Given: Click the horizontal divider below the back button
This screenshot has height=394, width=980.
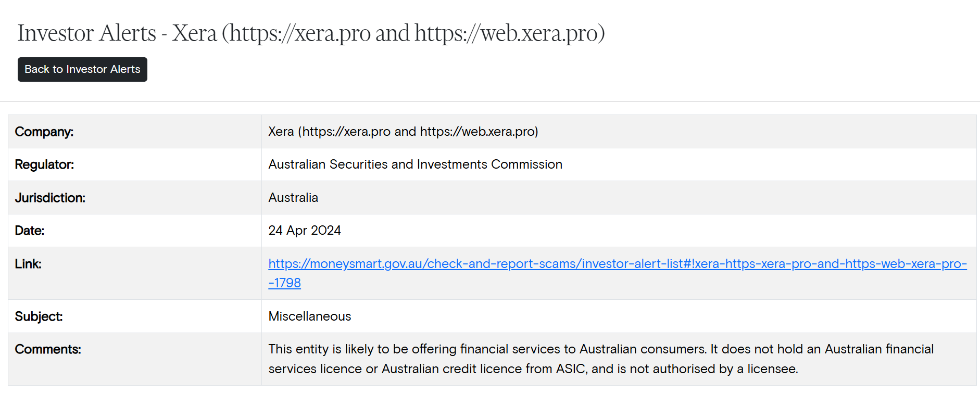Looking at the screenshot, I should coord(490,101).
